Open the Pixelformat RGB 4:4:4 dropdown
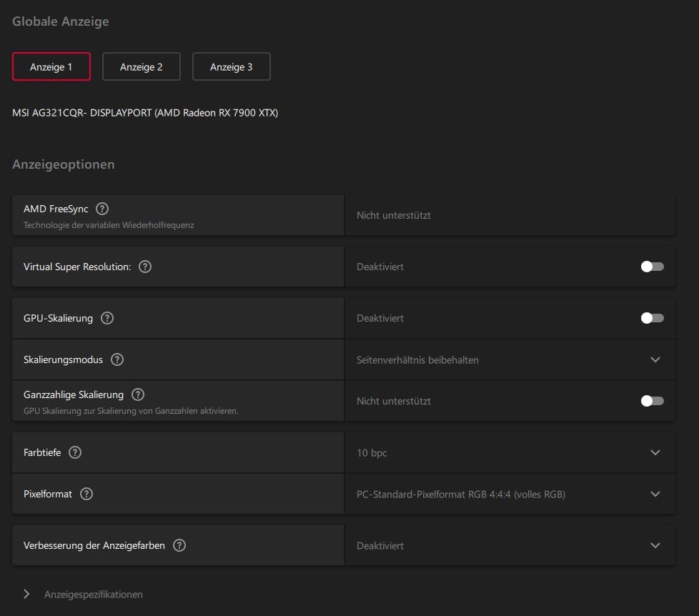This screenshot has height=616, width=699. [510, 494]
